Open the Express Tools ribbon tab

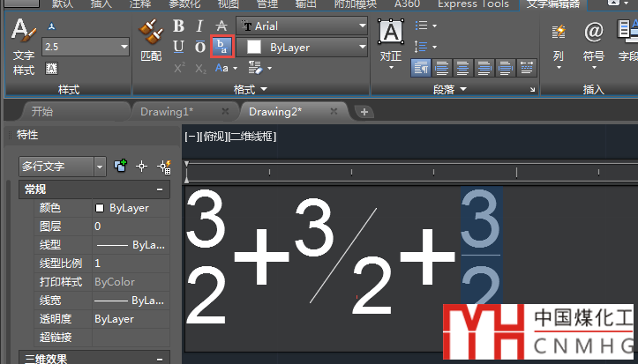473,4
